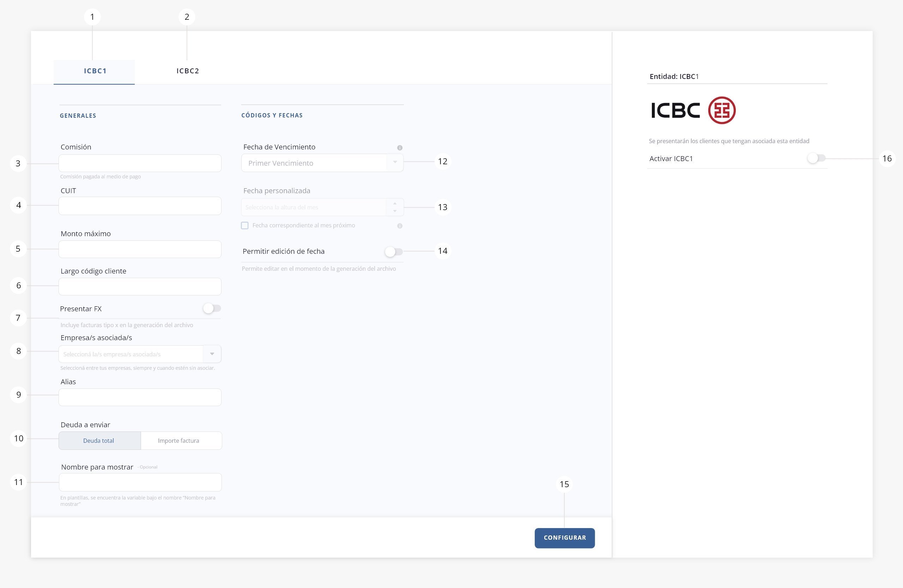This screenshot has height=588, width=903.
Task: Toggle the Presentar FX switch
Action: coord(212,308)
